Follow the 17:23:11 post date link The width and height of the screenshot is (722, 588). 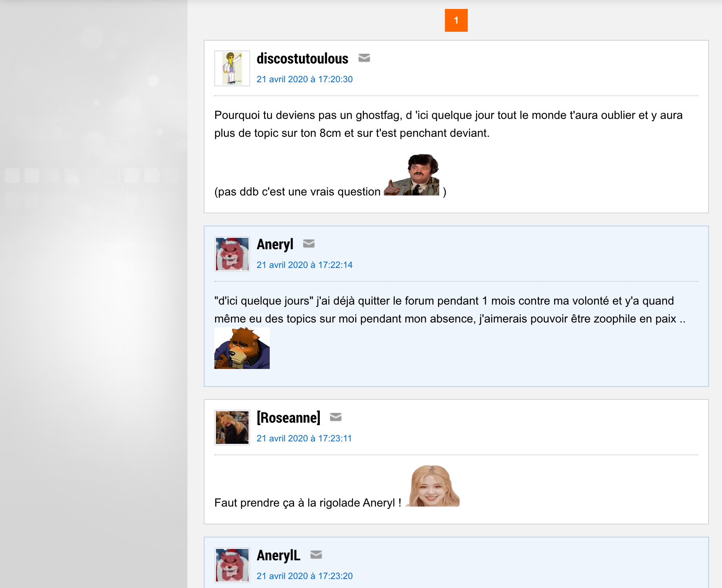point(304,438)
